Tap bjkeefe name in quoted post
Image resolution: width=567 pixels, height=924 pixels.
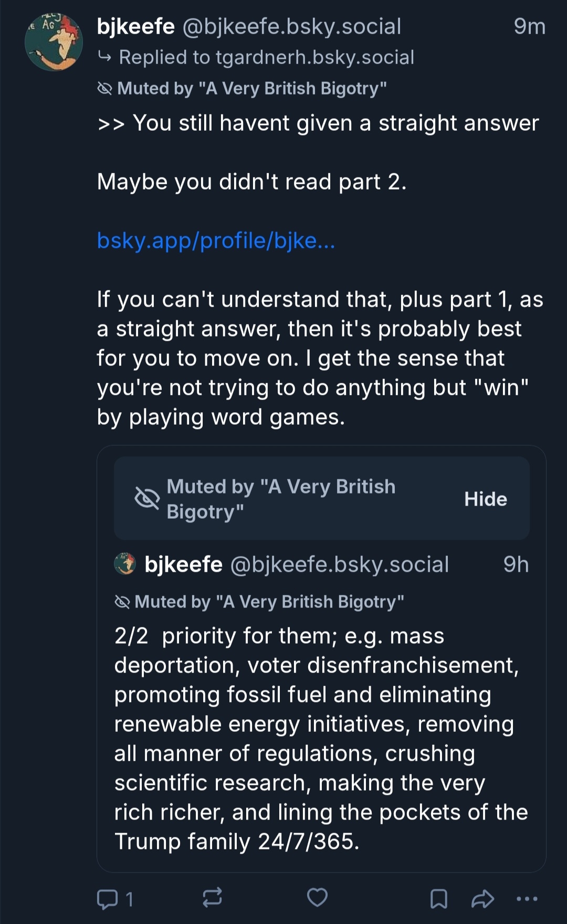pos(183,564)
